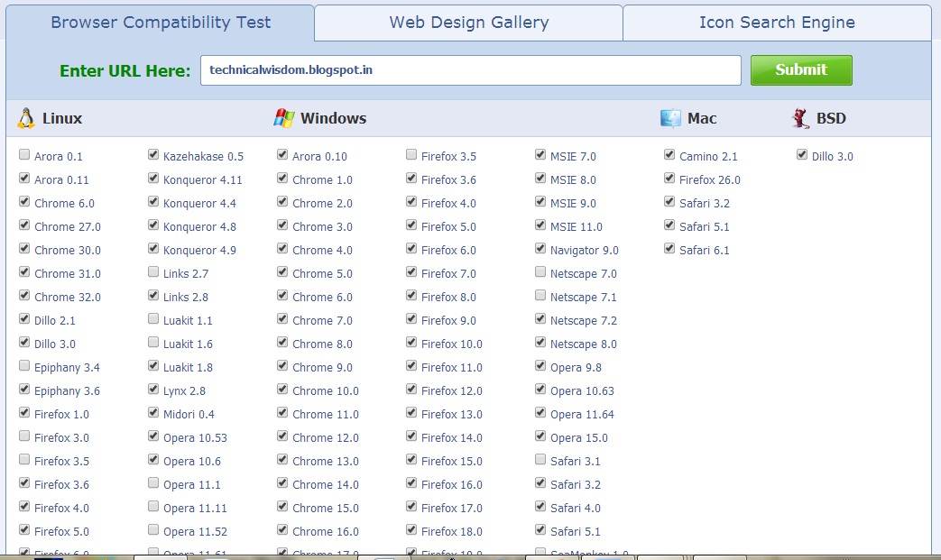Uncheck Linux Chrome 27.0
Screen dimensions: 941x560
tap(24, 225)
